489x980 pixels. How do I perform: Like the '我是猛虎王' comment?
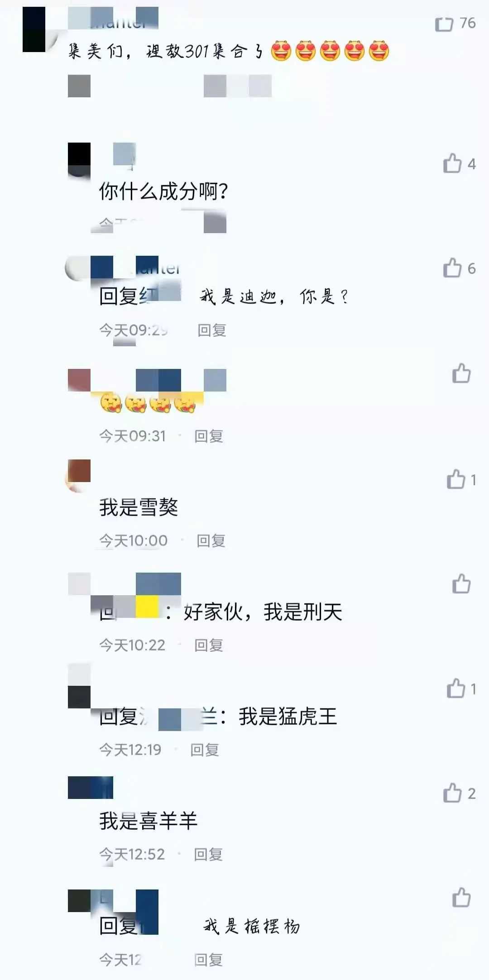click(455, 688)
